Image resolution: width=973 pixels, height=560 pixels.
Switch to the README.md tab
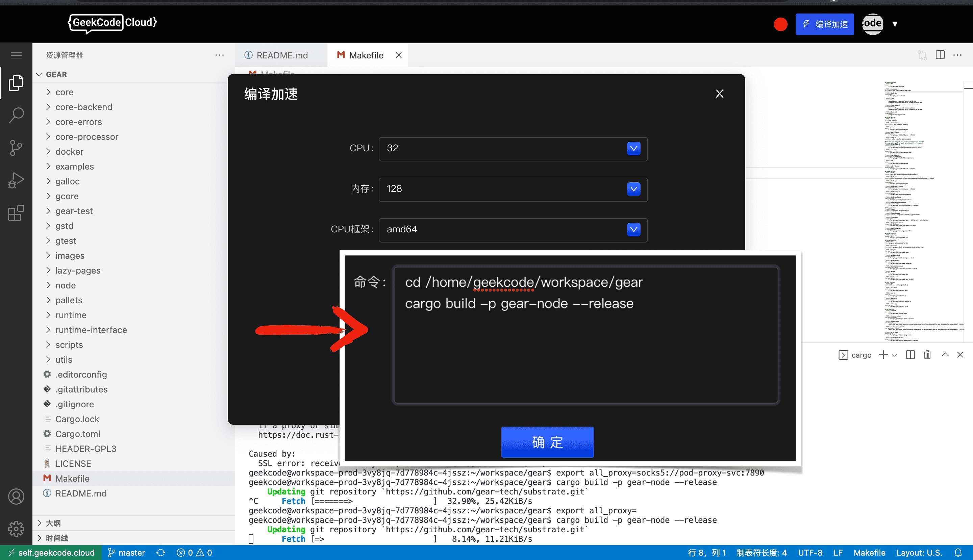pos(282,55)
